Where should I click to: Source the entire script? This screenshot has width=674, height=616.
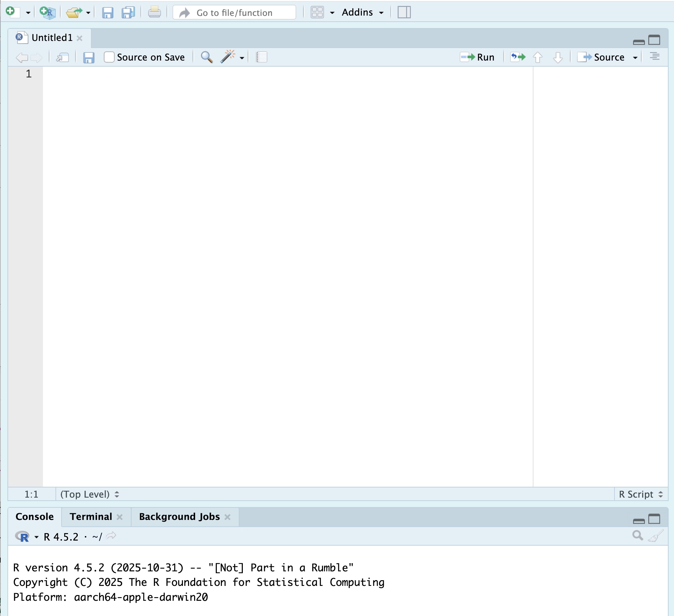click(604, 57)
